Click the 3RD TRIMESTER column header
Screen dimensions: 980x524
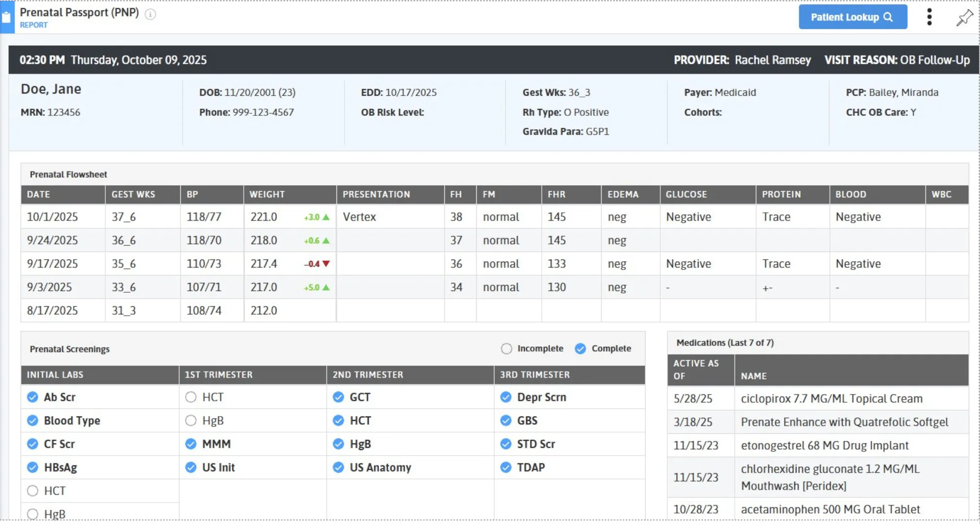click(535, 374)
